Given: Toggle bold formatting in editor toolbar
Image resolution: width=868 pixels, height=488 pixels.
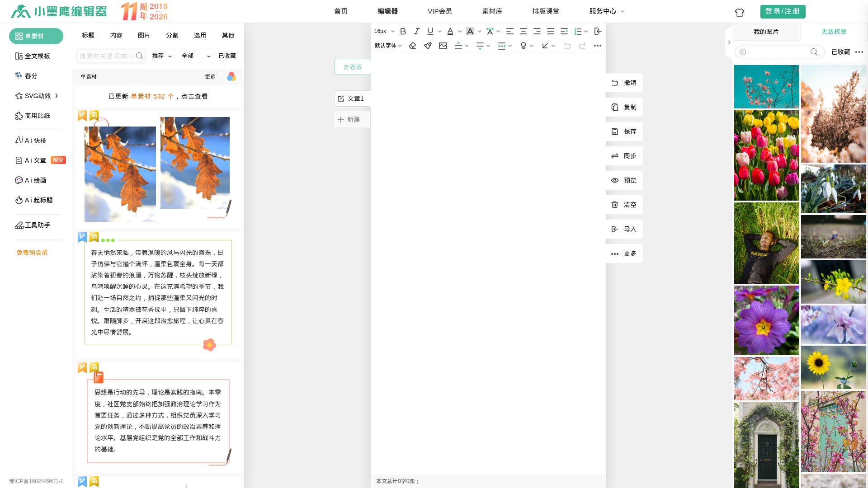Looking at the screenshot, I should pyautogui.click(x=403, y=31).
